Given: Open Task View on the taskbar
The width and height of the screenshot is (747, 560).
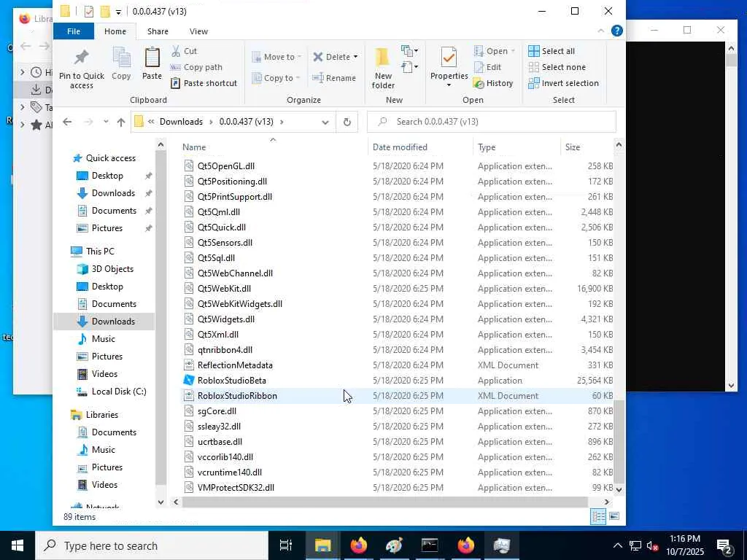Looking at the screenshot, I should pyautogui.click(x=286, y=545).
